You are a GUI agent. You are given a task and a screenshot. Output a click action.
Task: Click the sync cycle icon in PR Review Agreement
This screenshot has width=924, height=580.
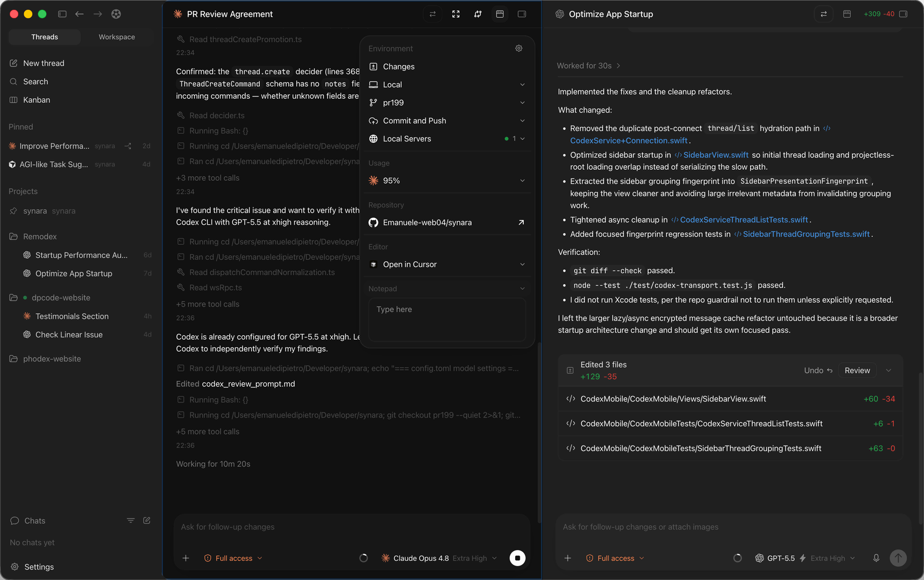click(478, 14)
